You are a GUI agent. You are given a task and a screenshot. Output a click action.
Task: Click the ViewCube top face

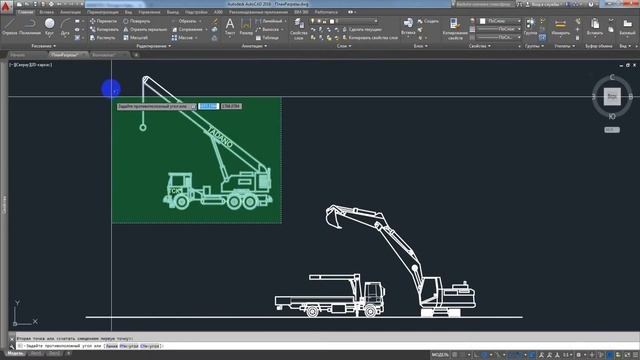click(612, 97)
